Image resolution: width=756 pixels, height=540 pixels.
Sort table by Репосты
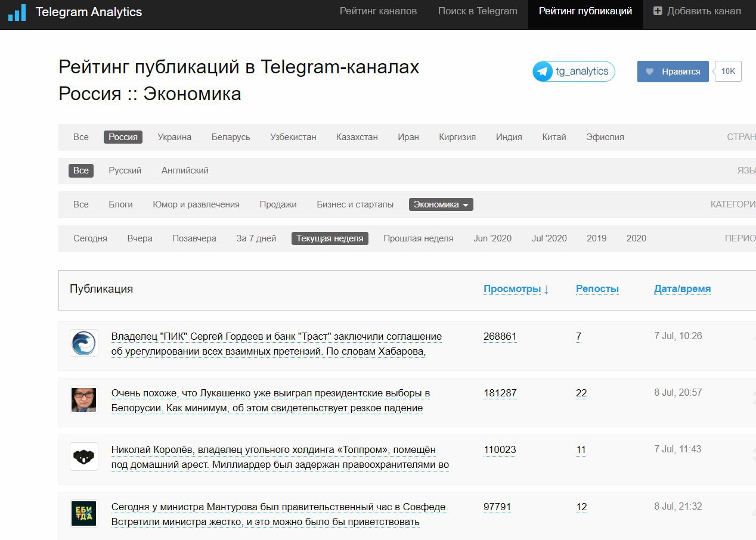[x=597, y=289]
